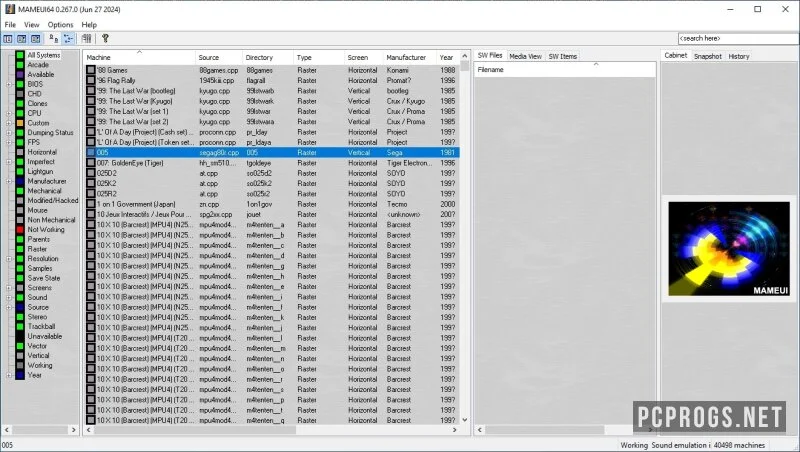
Task: Expand the Dumping Status folder node
Action: (9, 133)
